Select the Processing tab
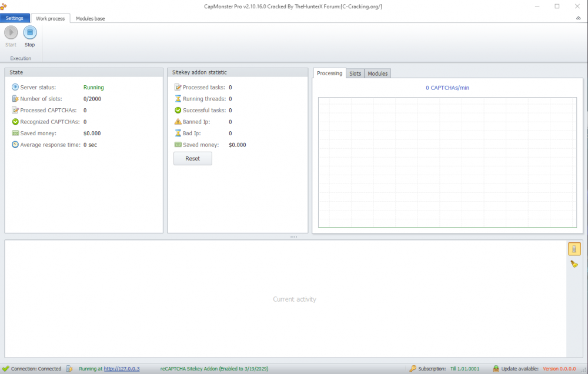Image resolution: width=588 pixels, height=374 pixels. click(329, 73)
